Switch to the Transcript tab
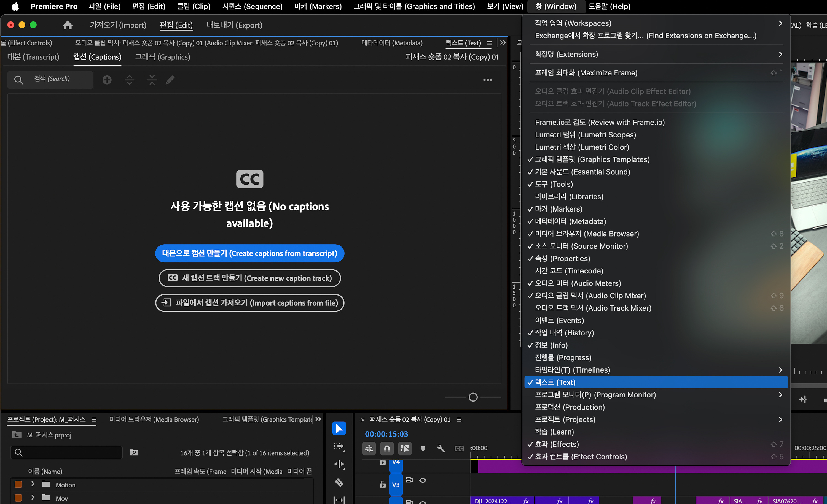 (33, 57)
